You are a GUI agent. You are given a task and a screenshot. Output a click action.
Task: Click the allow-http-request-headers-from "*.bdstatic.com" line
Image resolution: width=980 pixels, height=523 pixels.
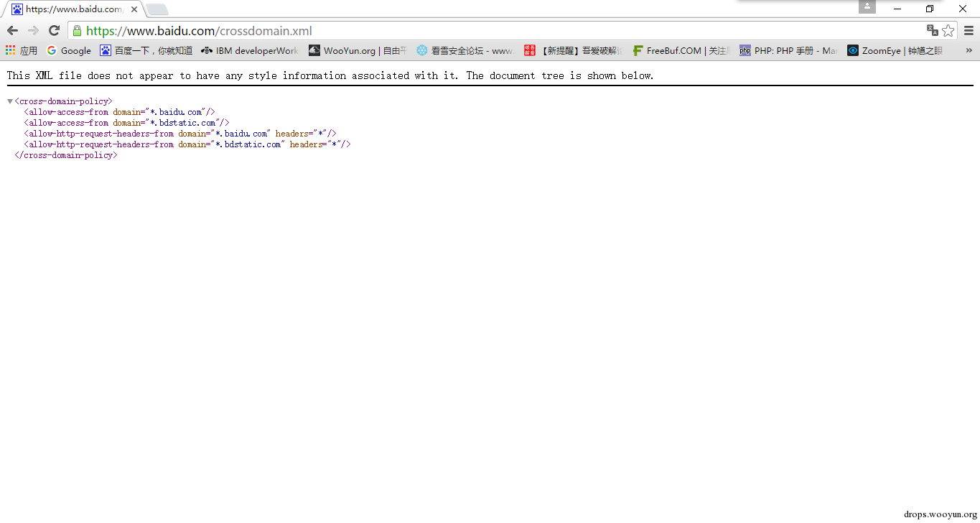pyautogui.click(x=187, y=144)
